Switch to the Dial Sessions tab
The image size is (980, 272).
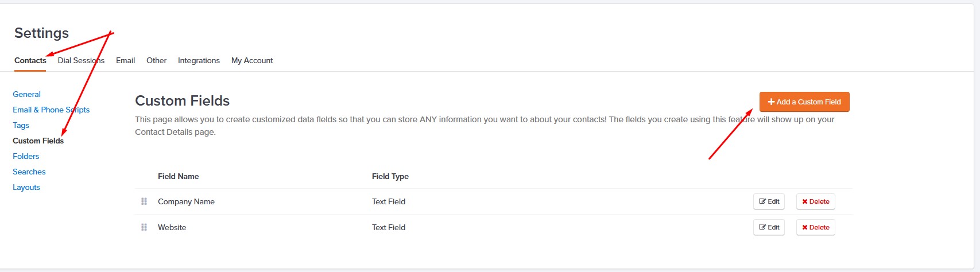click(x=81, y=60)
